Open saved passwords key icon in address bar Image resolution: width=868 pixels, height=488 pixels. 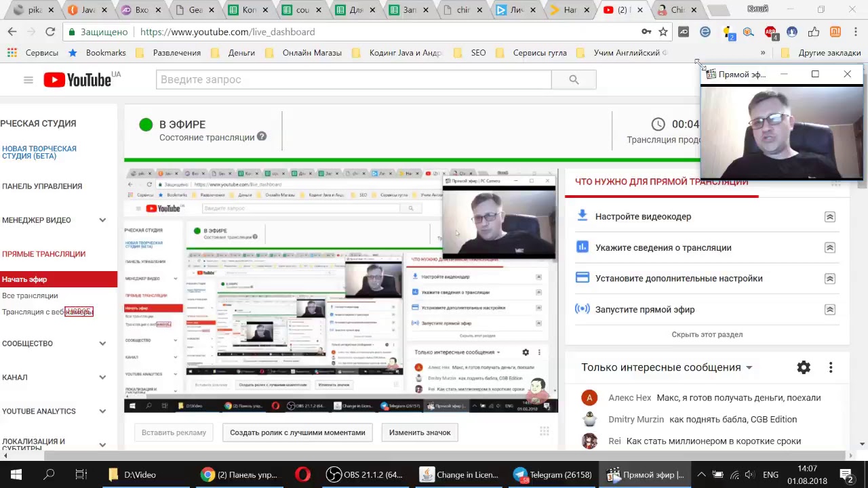(646, 32)
